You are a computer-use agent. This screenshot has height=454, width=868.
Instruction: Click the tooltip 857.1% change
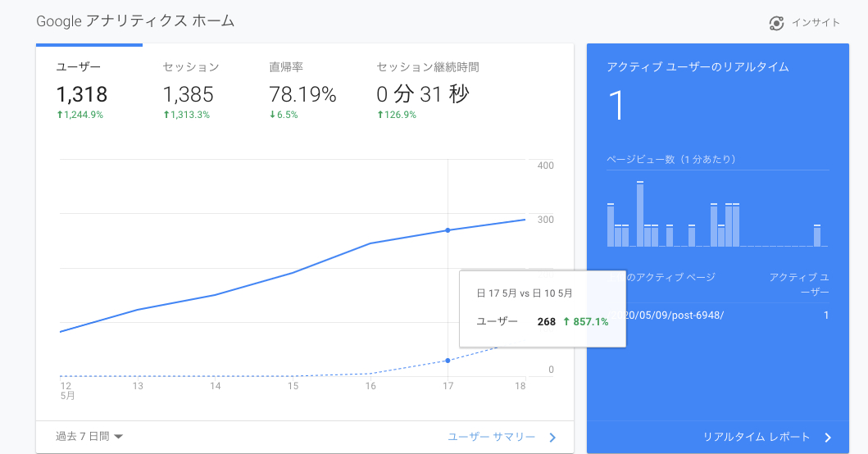pyautogui.click(x=586, y=322)
